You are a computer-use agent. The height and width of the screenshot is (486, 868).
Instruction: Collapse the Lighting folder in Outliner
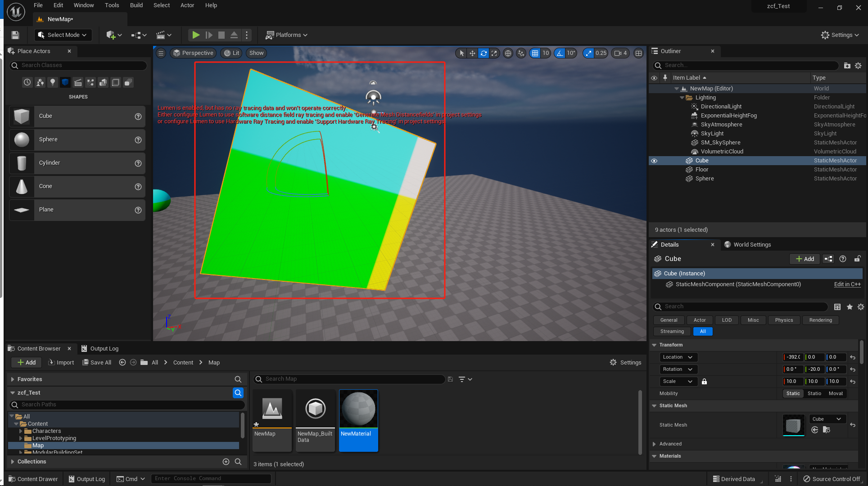click(682, 98)
